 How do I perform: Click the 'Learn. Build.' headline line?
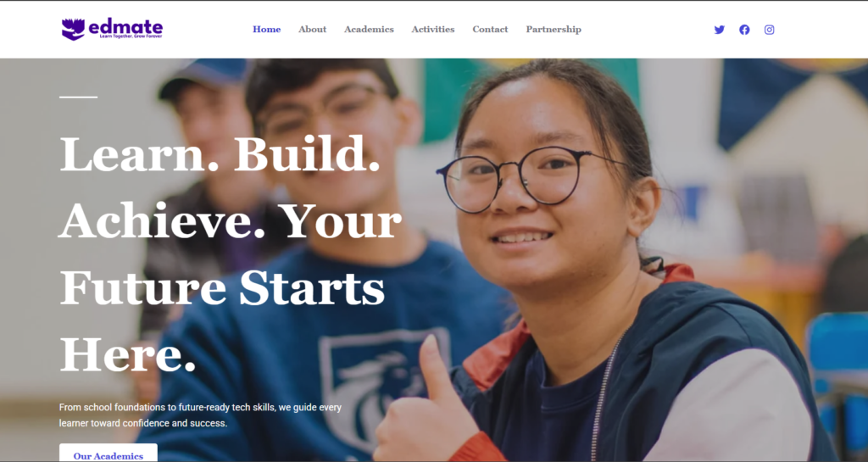pos(220,153)
